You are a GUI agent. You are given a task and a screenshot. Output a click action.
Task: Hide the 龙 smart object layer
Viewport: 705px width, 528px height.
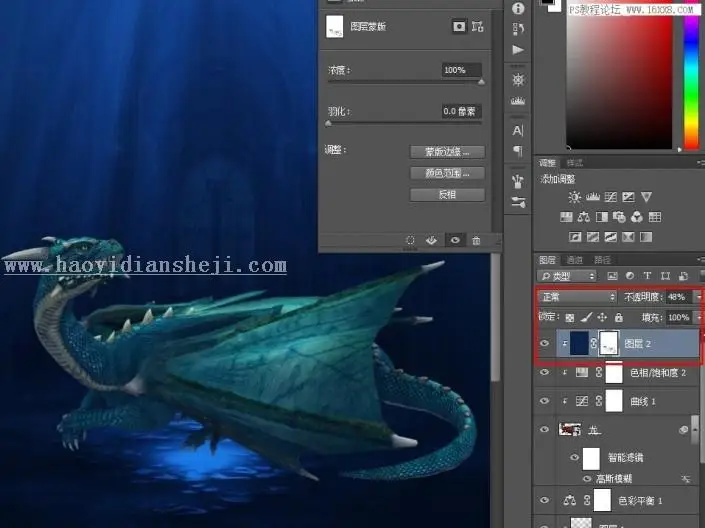[544, 429]
